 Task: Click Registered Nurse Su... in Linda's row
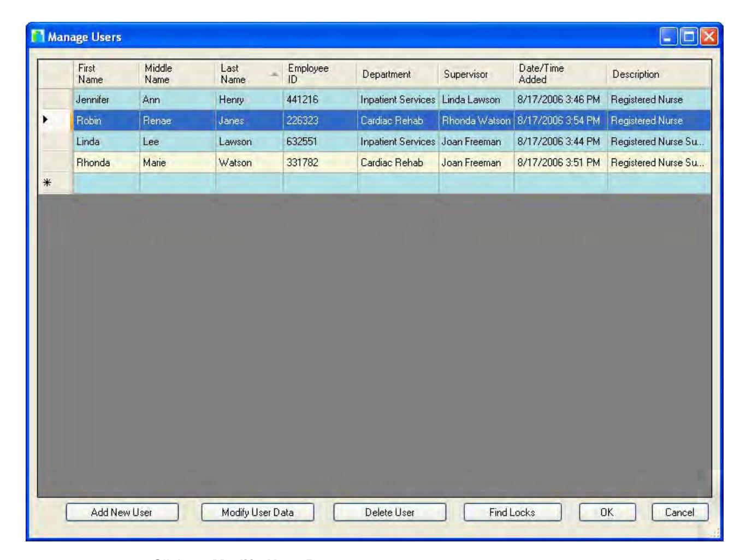[x=659, y=142]
